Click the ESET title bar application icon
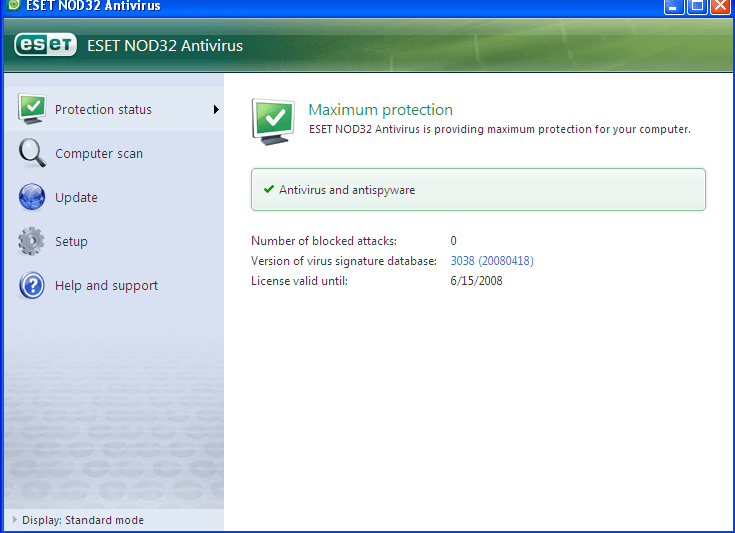Image resolution: width=735 pixels, height=533 pixels. (14, 5)
